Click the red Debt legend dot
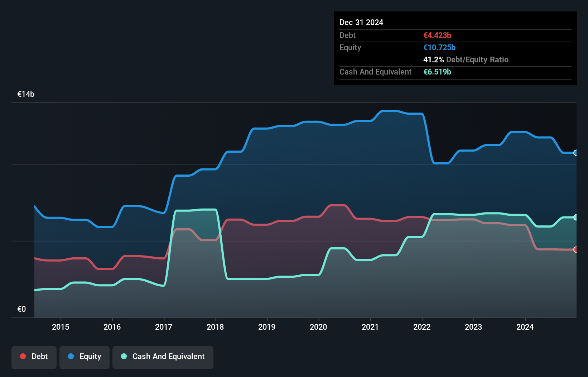 [x=23, y=356]
